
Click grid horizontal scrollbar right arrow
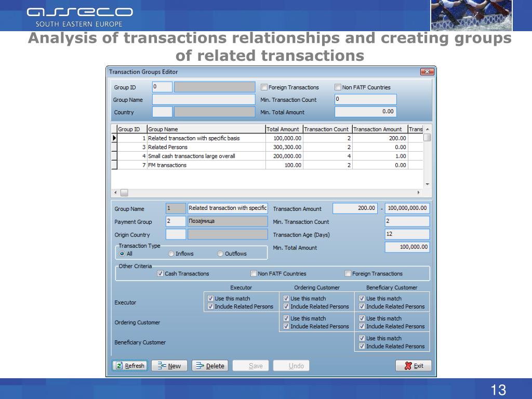(418, 193)
